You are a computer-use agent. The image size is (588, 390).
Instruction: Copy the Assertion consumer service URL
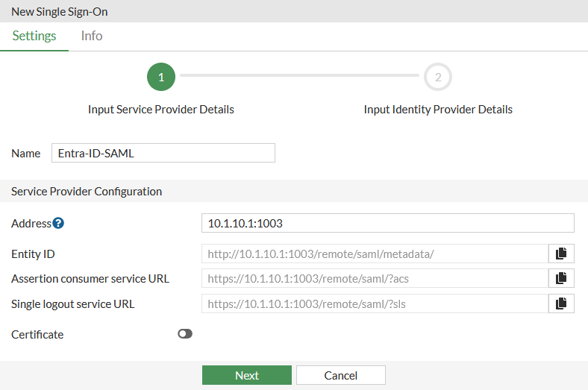561,278
